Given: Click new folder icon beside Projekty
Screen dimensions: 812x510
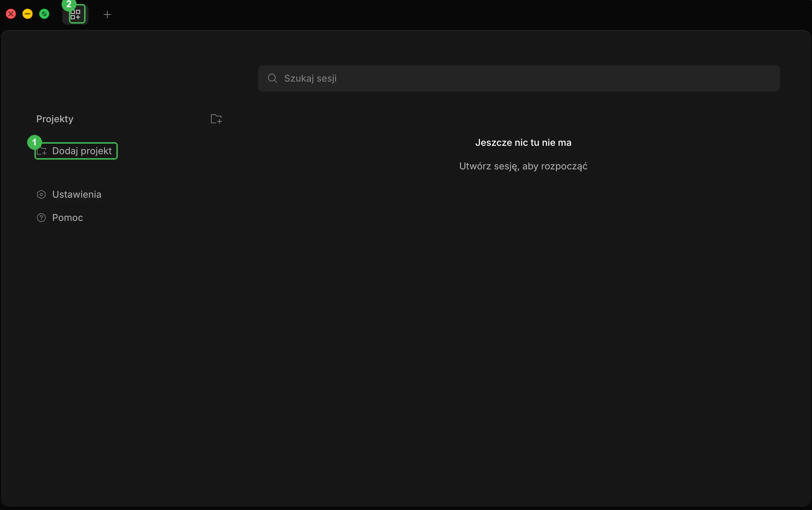Looking at the screenshot, I should click(216, 119).
